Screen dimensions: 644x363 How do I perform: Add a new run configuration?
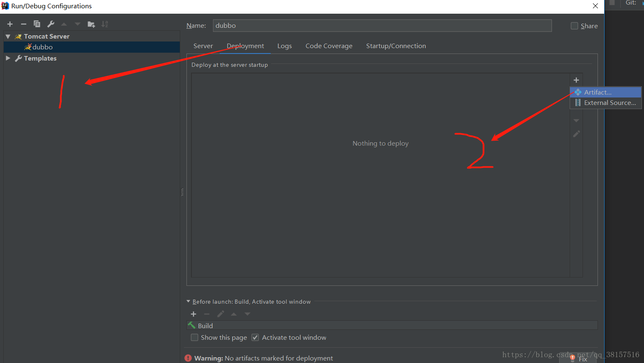[10, 24]
